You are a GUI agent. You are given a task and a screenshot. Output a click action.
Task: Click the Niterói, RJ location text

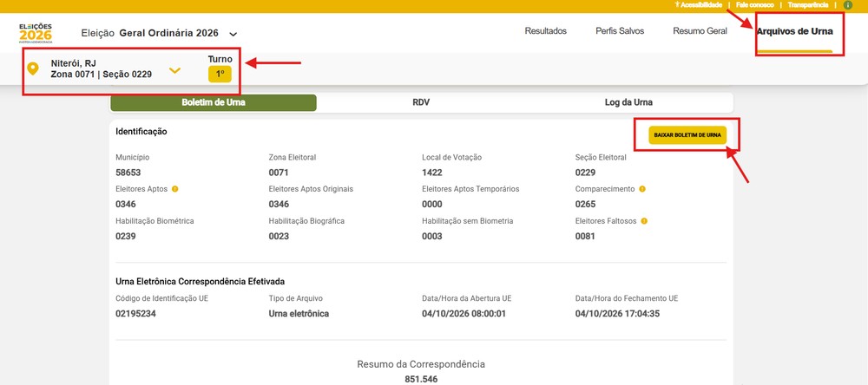click(x=73, y=63)
